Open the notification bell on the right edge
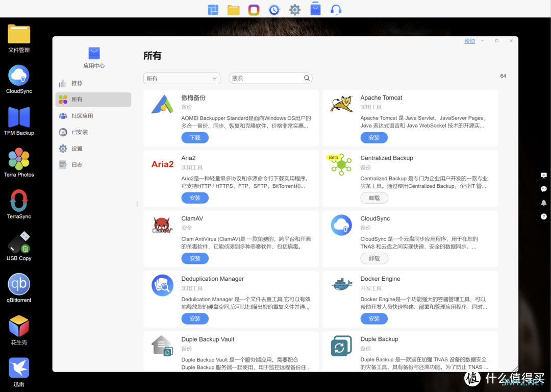Viewport: 551px width, 392px height. pos(544,203)
